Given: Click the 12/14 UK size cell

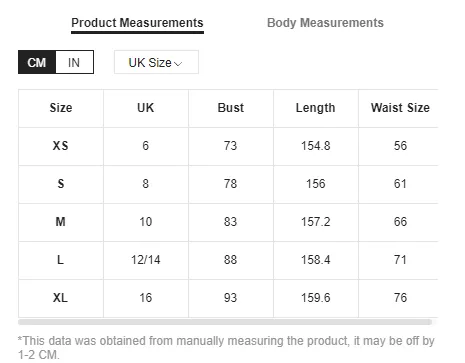Looking at the screenshot, I should point(146,260).
